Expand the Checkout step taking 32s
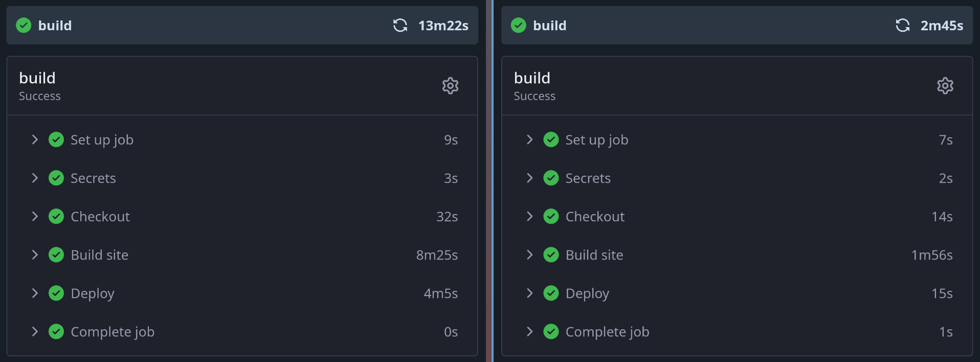Viewport: 980px width, 362px height. 35,217
